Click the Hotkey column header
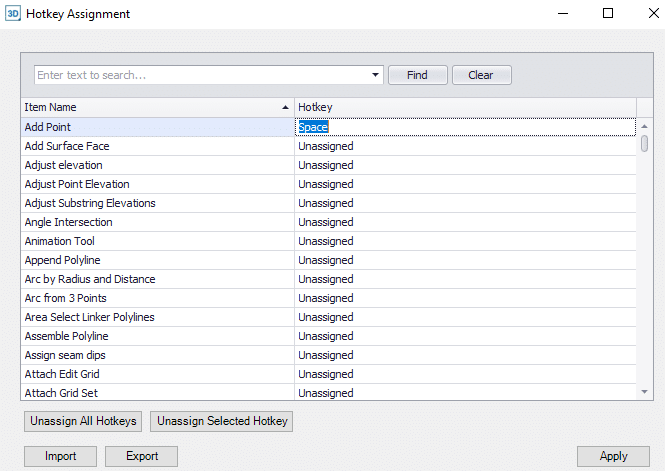 (x=465, y=107)
